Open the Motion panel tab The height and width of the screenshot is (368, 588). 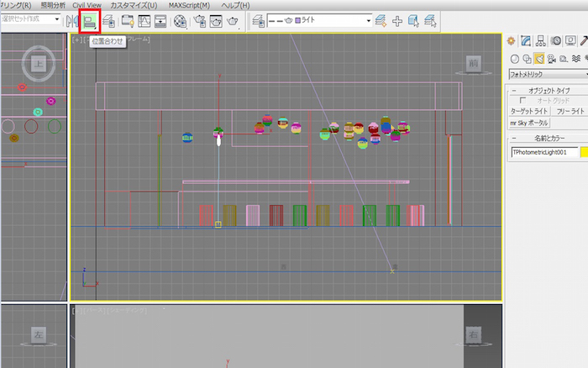point(556,41)
